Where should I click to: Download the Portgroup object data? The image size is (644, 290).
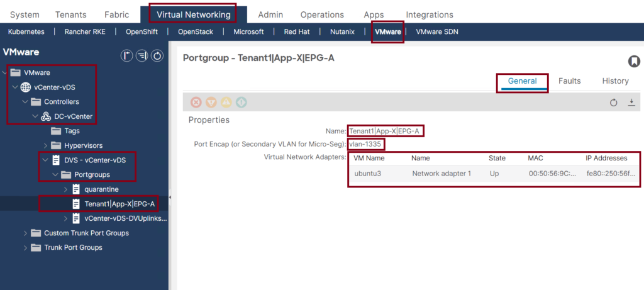[631, 103]
